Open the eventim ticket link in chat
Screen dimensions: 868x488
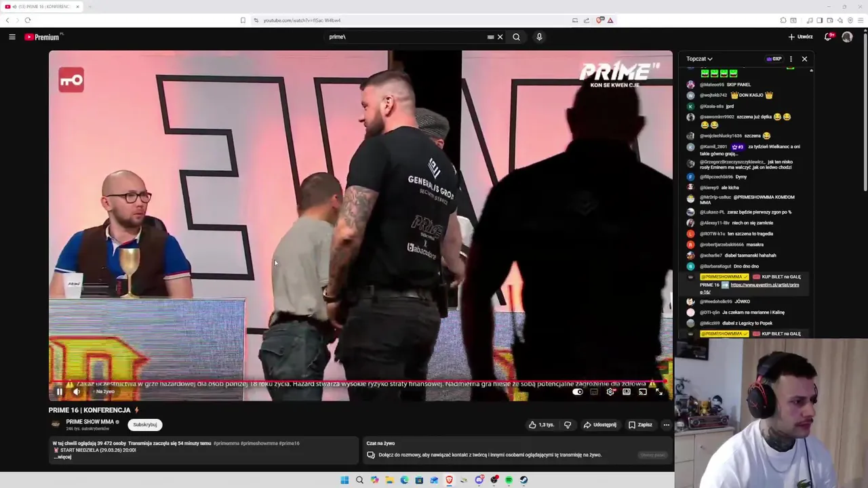(749, 288)
